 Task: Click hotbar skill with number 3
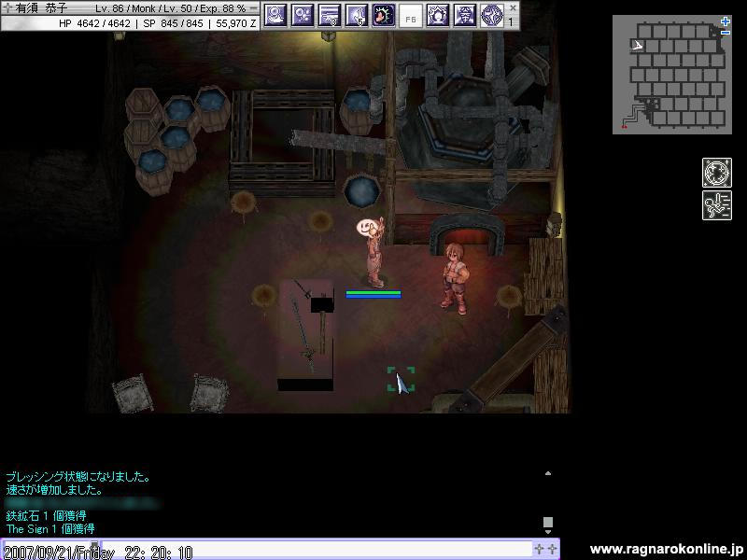pos(330,15)
